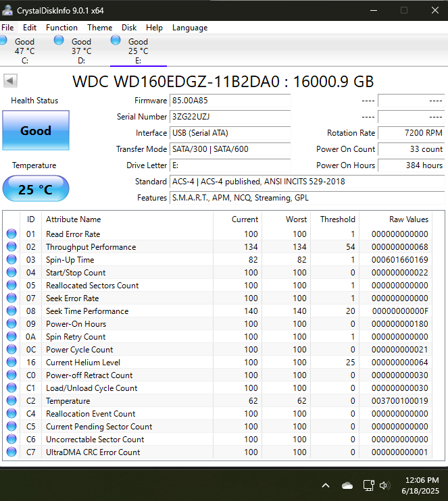This screenshot has height=501, width=448.
Task: Click status orb for Start/Stop Count
Action: pos(11,272)
